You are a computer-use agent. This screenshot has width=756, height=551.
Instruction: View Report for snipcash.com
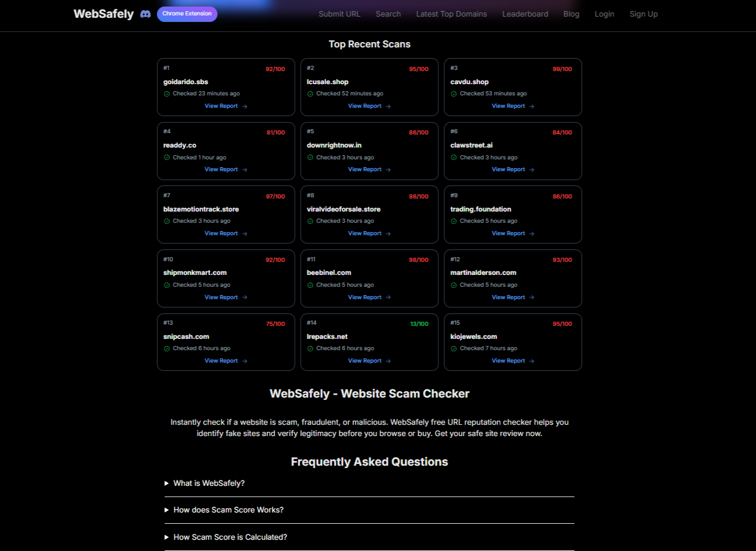tap(221, 361)
